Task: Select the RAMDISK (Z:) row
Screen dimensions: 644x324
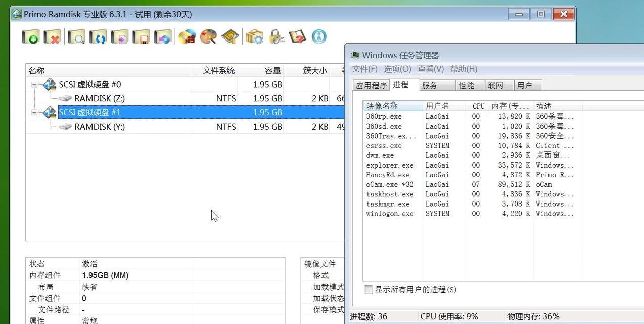Action: [x=185, y=98]
